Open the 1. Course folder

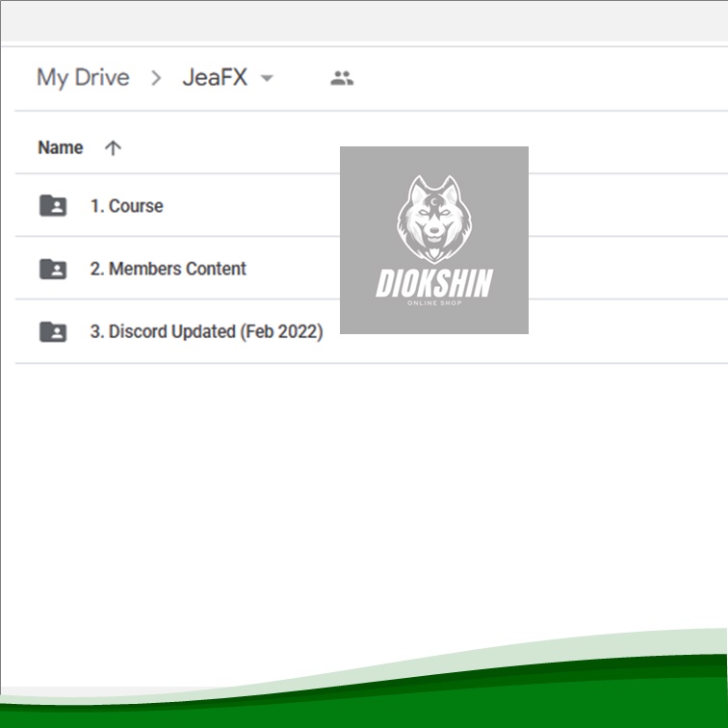pos(127,206)
